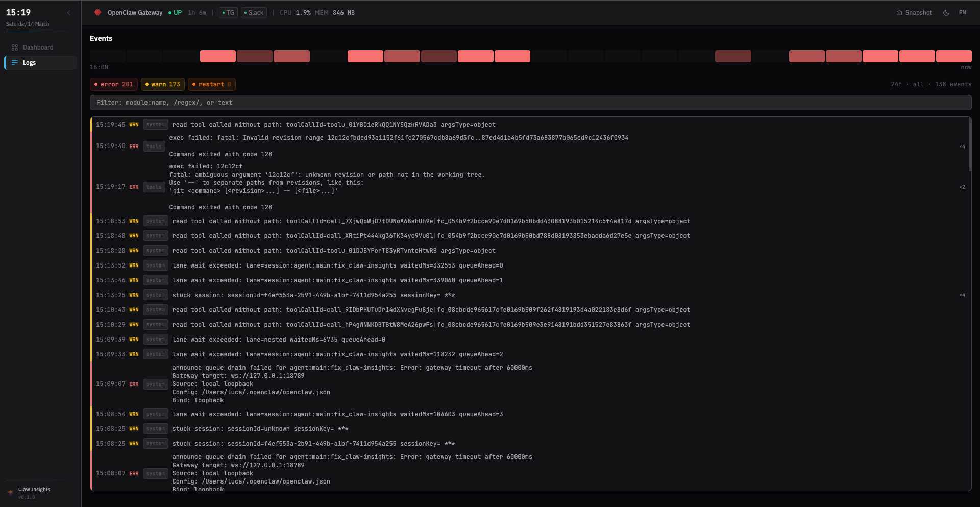Expand the x2 grouped entry at 15:19:17
The width and height of the screenshot is (980, 507).
point(962,187)
